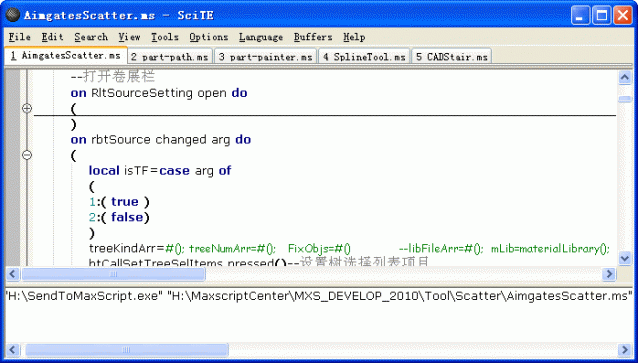The height and width of the screenshot is (363, 638).
Task: Click editor vertical scrollbar up arrow
Action: point(625,77)
